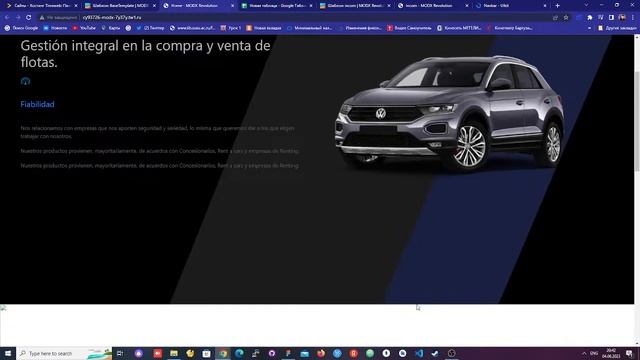
Task: Click the 'Gestión integral en la compra' heading
Action: click(145, 53)
